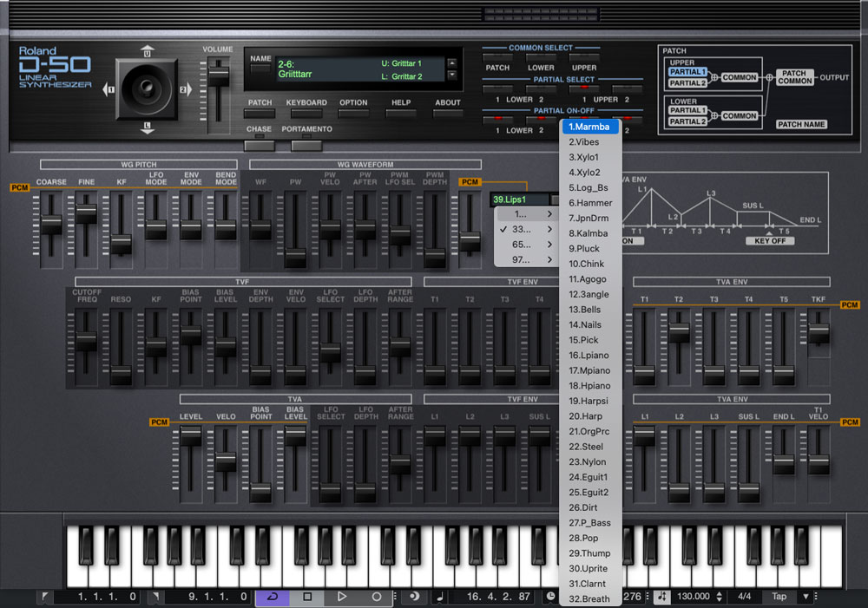
Task: Toggle the cycle loop button in transport
Action: tap(273, 597)
